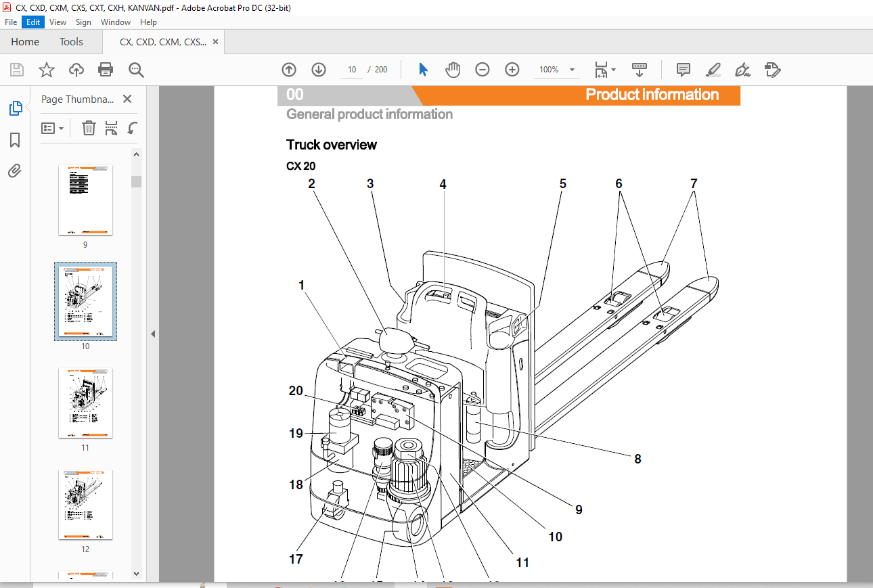The image size is (873, 588).
Task: Collapse the navigation pane arrow
Action: 153,334
